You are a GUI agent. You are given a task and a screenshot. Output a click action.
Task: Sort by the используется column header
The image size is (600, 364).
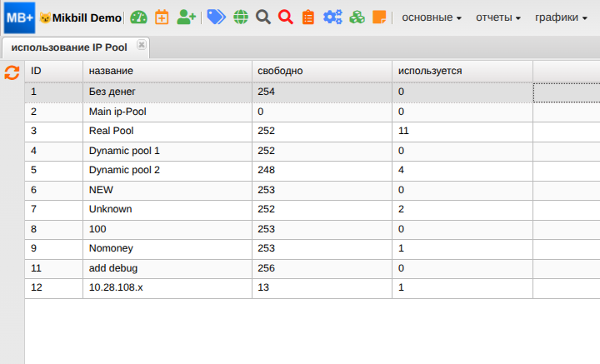coord(462,71)
